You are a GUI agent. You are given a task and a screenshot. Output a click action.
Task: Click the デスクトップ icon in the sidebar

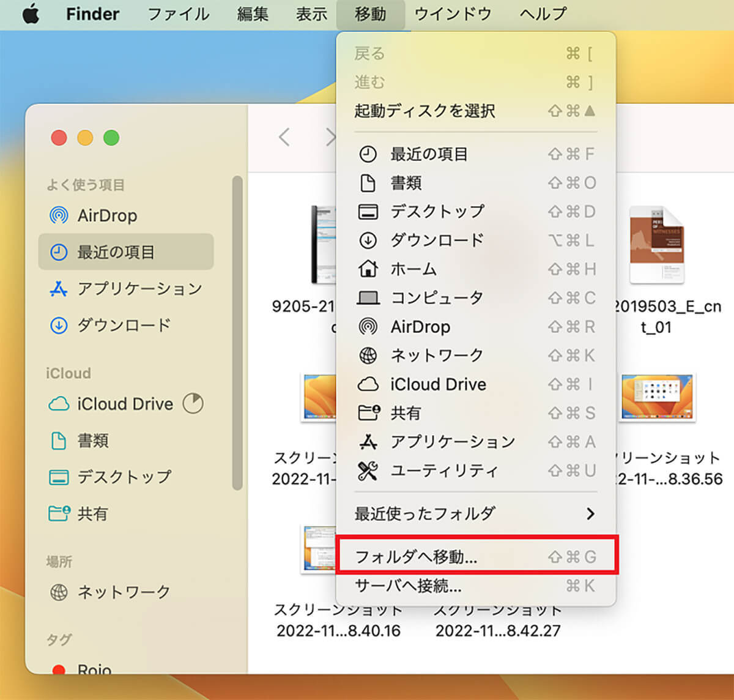pyautogui.click(x=59, y=477)
